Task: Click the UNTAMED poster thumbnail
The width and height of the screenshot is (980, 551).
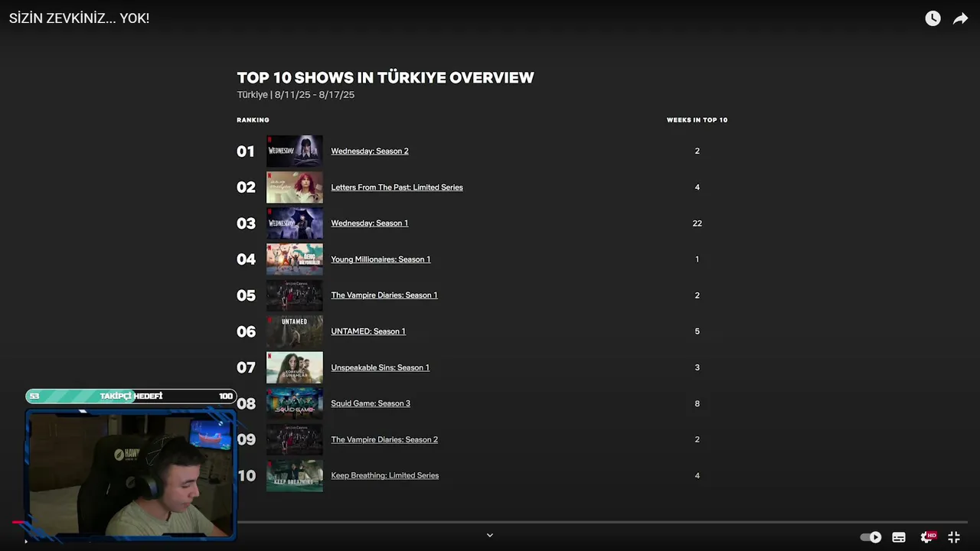Action: point(295,331)
